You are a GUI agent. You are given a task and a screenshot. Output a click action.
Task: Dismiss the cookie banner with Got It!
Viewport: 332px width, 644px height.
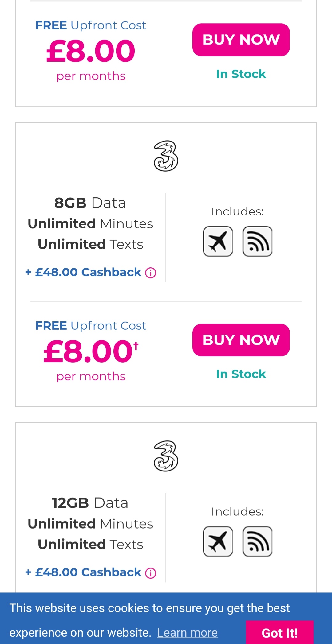[280, 632]
